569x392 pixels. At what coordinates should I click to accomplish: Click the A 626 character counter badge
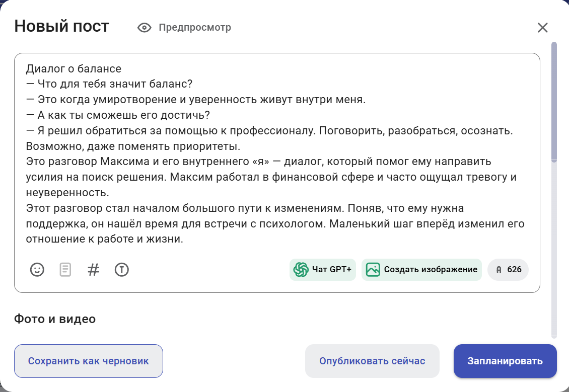(x=508, y=270)
